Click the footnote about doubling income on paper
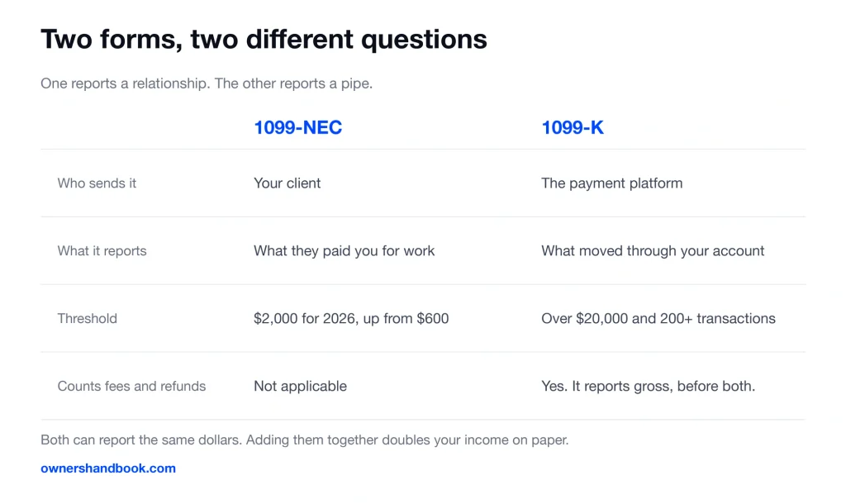Image resolution: width=846 pixels, height=504 pixels. point(305,440)
